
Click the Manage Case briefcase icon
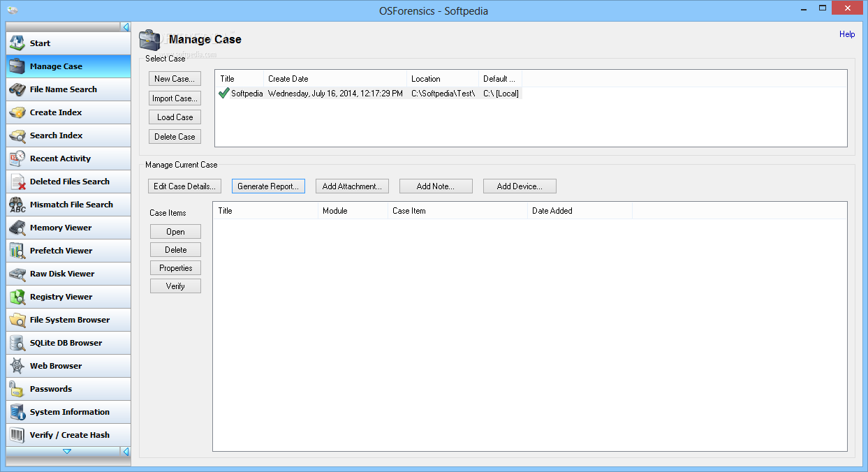pos(17,66)
